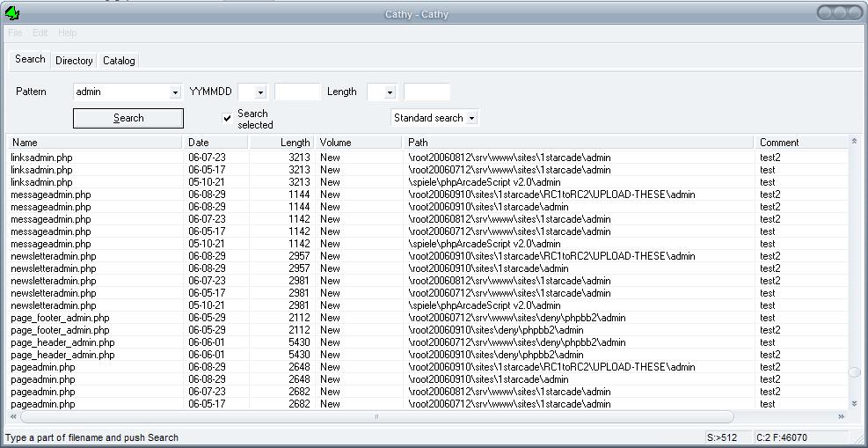Open the File menu
The width and height of the screenshot is (868, 448).
coord(15,33)
